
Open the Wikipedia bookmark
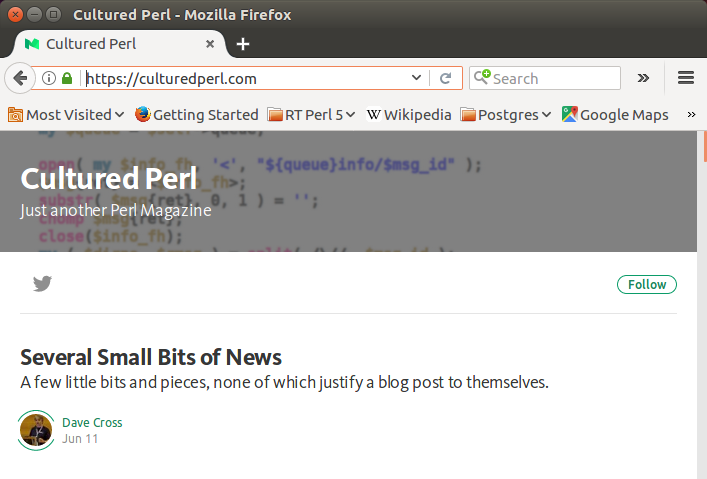click(x=409, y=115)
